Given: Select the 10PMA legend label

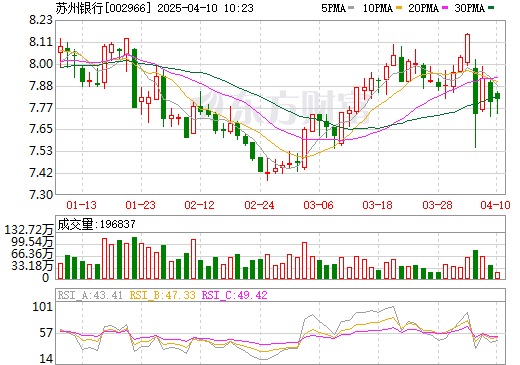Looking at the screenshot, I should coord(378,8).
